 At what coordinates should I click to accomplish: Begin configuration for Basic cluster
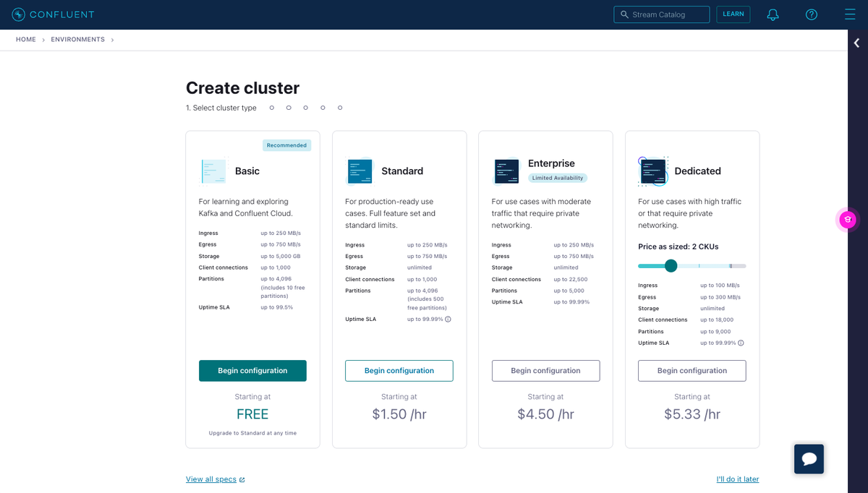[x=252, y=371]
